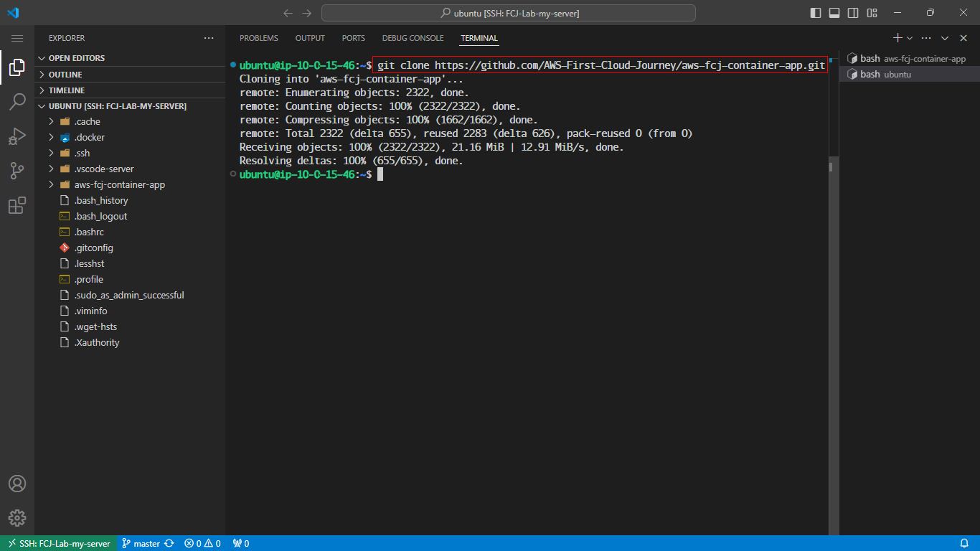Toggle secondary side bar layout icon
Image resolution: width=980 pixels, height=551 pixels.
point(853,13)
